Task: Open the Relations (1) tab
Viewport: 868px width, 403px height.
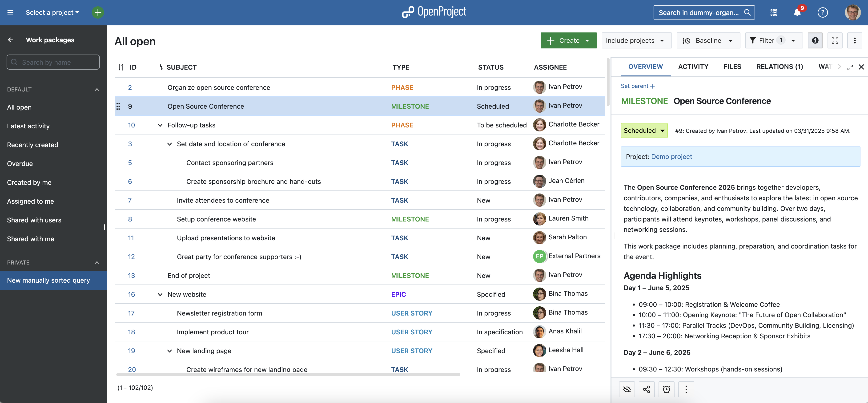Action: click(779, 67)
